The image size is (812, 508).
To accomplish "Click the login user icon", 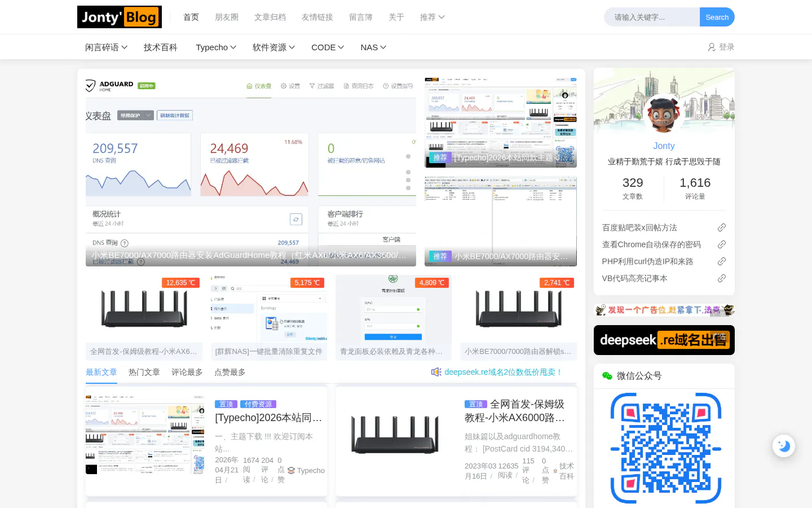I will pos(712,47).
